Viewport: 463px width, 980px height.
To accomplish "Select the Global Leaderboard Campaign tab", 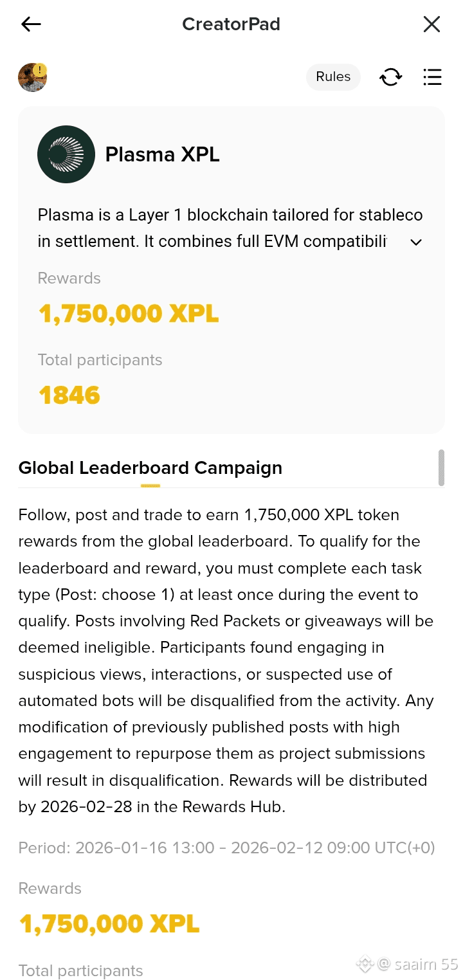I will coord(150,468).
